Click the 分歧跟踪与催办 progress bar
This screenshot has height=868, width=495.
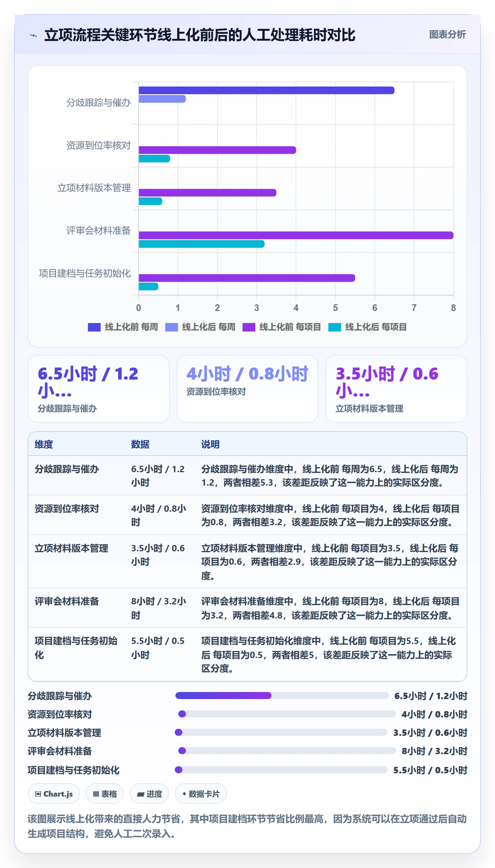[282, 696]
